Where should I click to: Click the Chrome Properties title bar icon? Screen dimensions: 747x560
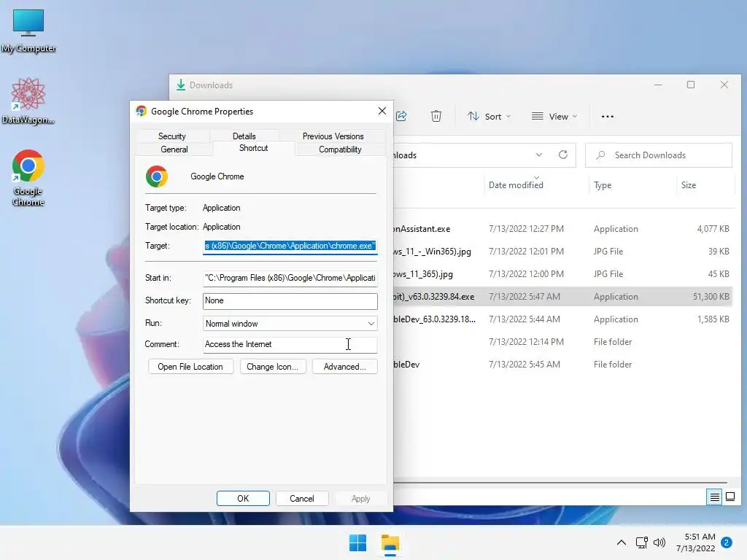[141, 111]
